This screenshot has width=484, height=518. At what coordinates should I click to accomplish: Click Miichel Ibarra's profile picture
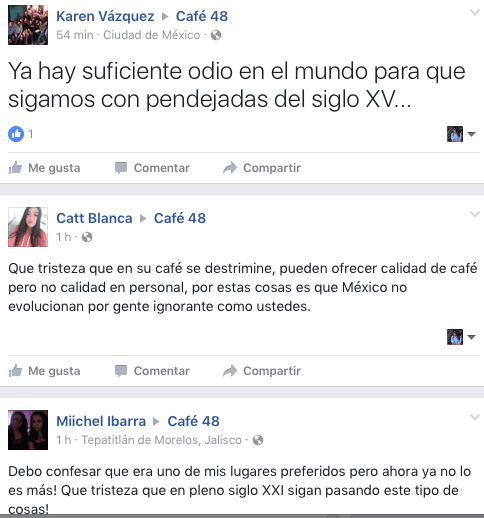click(x=28, y=430)
